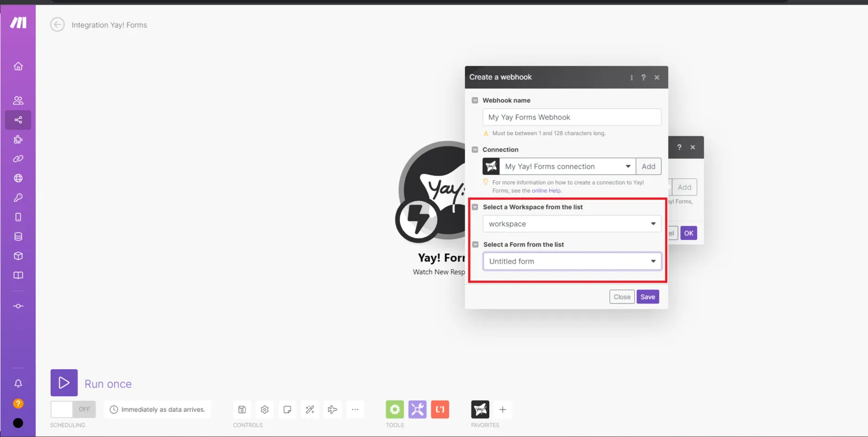Open the orange help question mark

18,403
